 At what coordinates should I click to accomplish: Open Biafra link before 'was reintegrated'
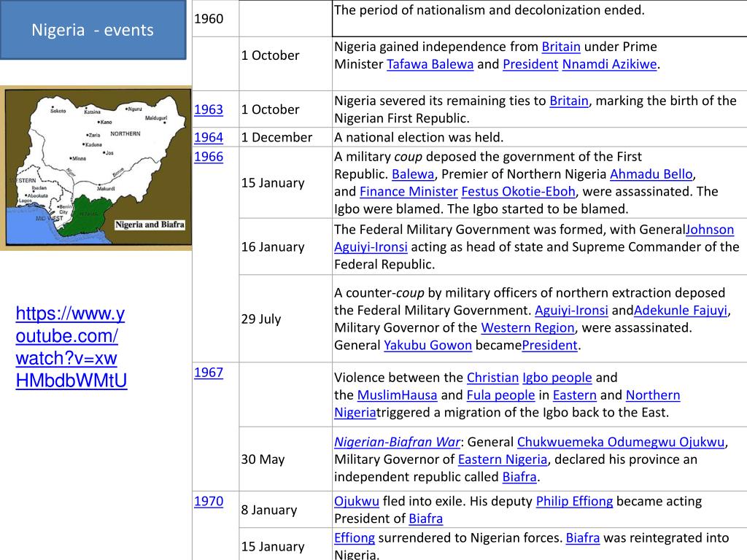point(583,538)
